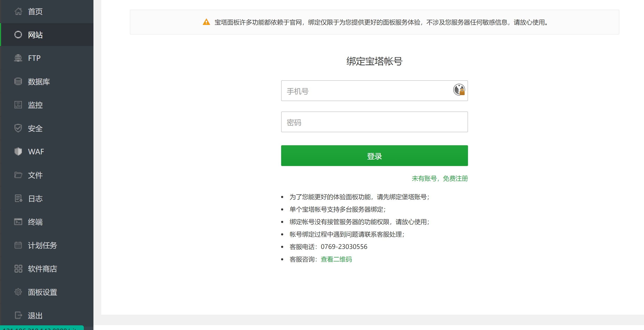Open the 数据库 menu item

47,81
